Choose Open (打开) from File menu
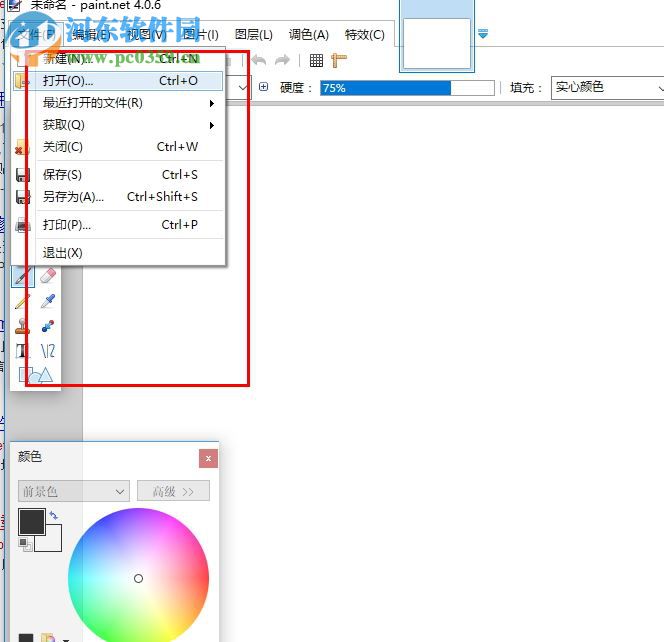Image resolution: width=664 pixels, height=642 pixels. point(118,80)
